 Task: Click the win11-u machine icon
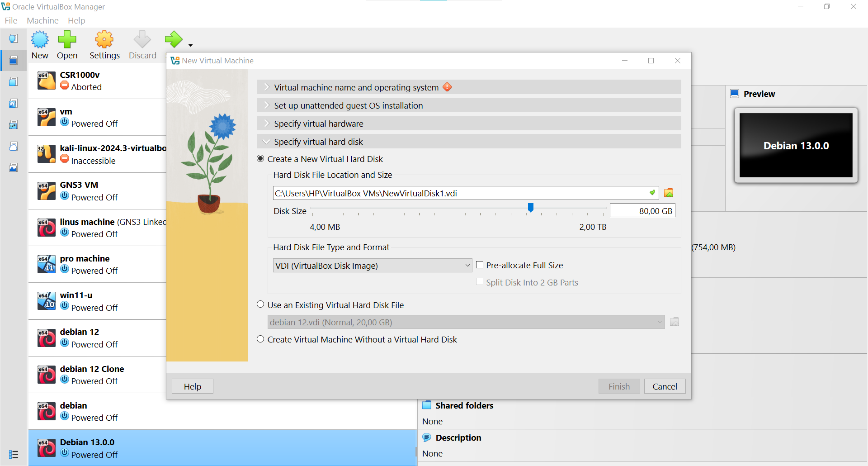[x=46, y=301]
